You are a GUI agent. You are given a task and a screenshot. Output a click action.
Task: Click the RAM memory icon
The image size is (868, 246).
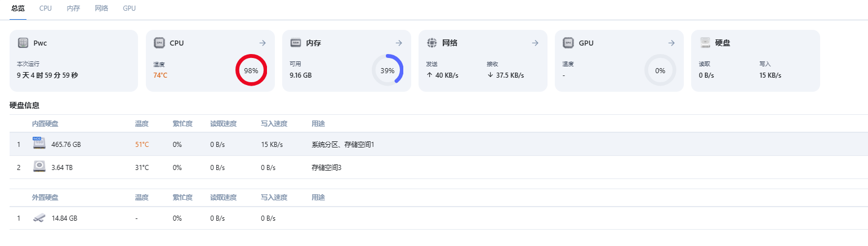click(295, 43)
